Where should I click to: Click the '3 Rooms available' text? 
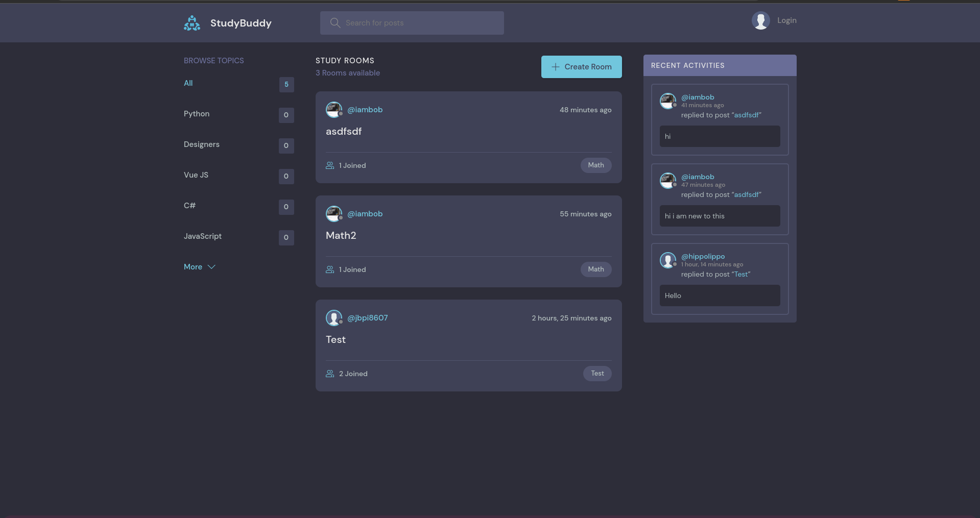348,73
